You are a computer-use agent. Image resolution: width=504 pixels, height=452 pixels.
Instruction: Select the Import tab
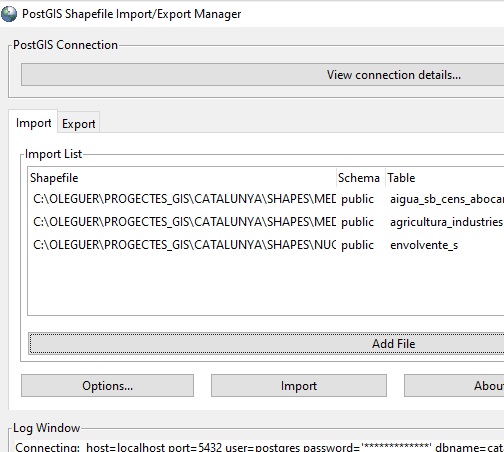pyautogui.click(x=33, y=123)
